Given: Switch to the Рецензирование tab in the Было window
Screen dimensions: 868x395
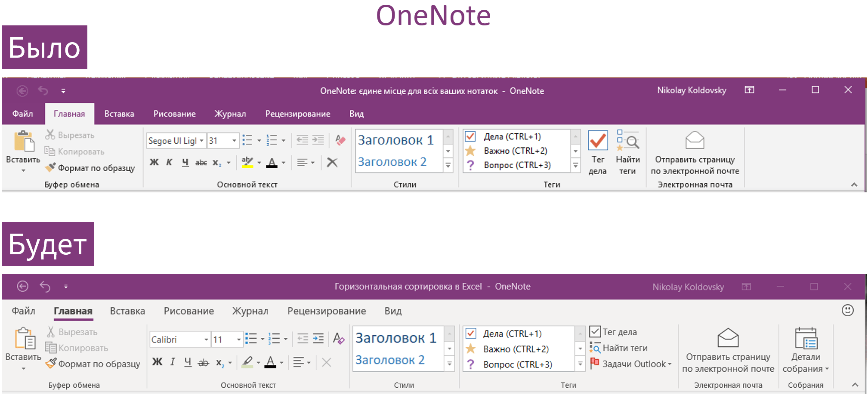Looking at the screenshot, I should point(298,114).
